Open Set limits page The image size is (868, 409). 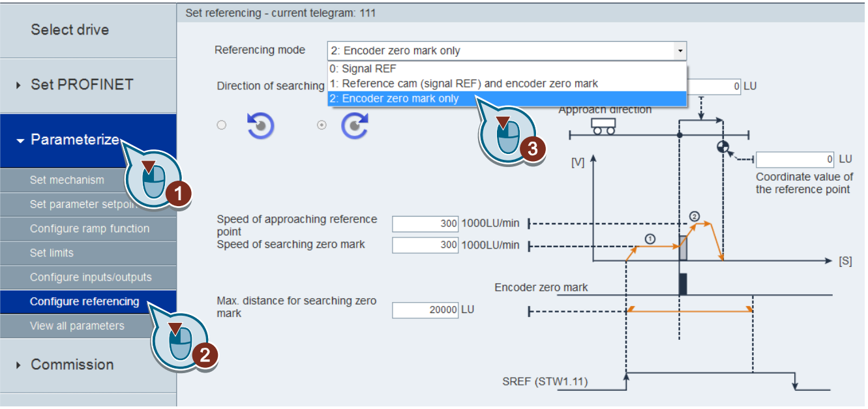point(88,253)
